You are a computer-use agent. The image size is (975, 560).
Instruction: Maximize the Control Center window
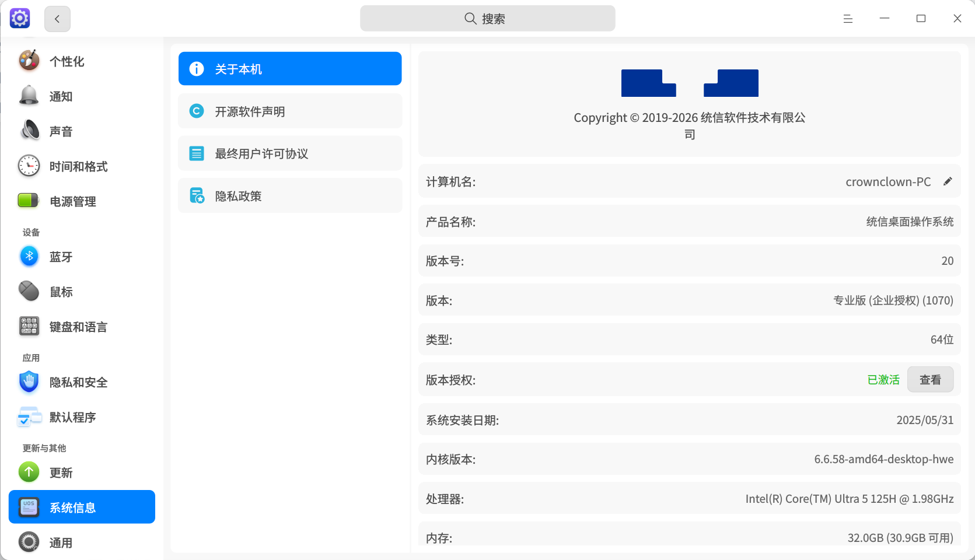pos(921,19)
